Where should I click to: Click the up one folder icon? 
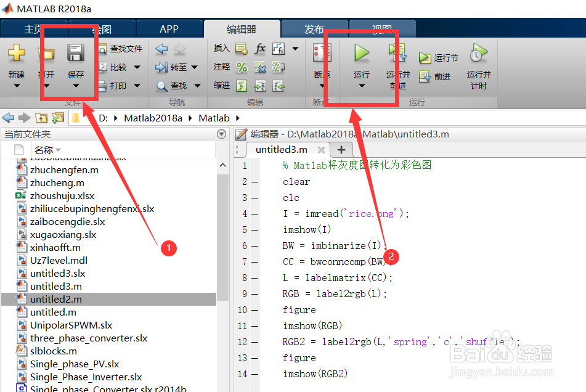(x=41, y=118)
